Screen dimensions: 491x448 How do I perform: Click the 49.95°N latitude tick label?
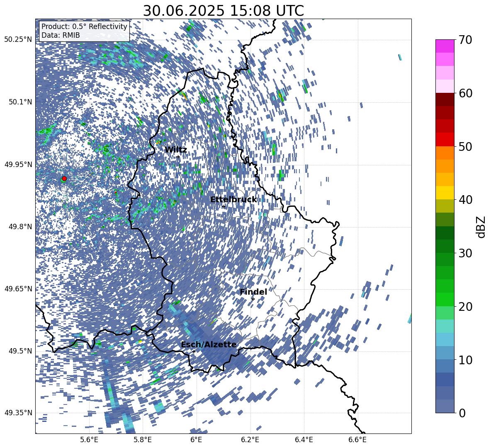click(x=18, y=165)
